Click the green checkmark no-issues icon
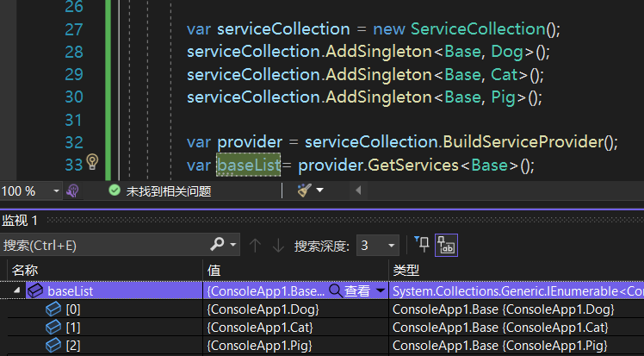This screenshot has width=644, height=356. point(115,190)
